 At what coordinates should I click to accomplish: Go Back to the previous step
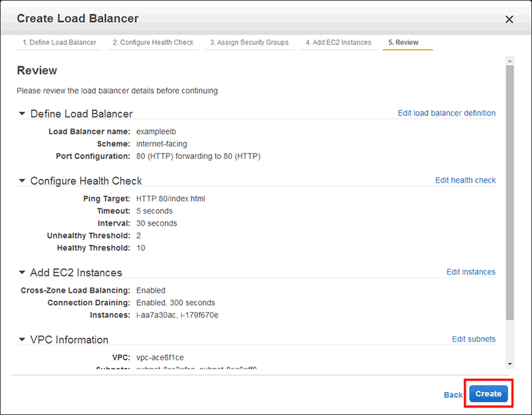point(453,394)
